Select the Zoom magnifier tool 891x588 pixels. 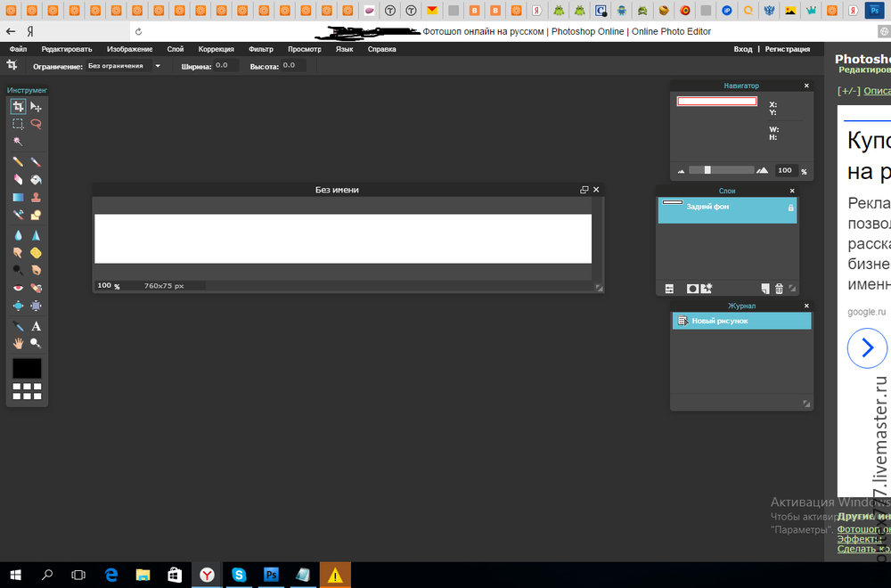36,343
